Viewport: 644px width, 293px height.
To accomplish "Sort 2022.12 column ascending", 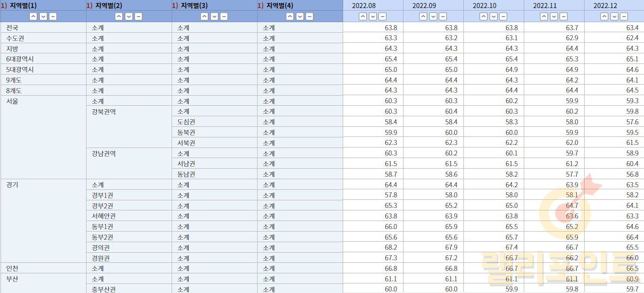I will 604,17.
